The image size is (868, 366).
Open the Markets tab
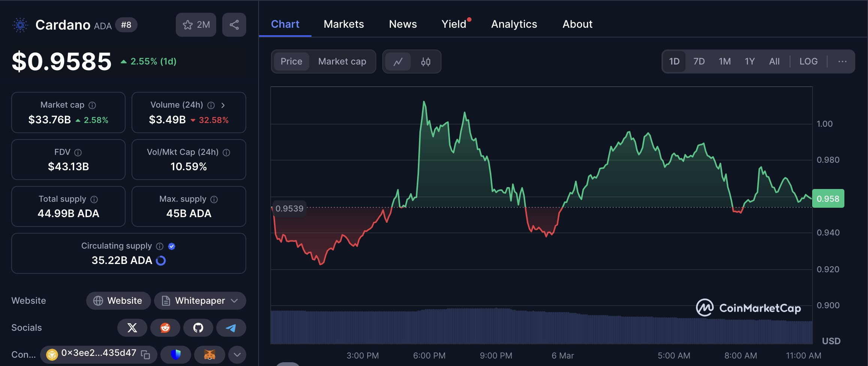pos(344,24)
